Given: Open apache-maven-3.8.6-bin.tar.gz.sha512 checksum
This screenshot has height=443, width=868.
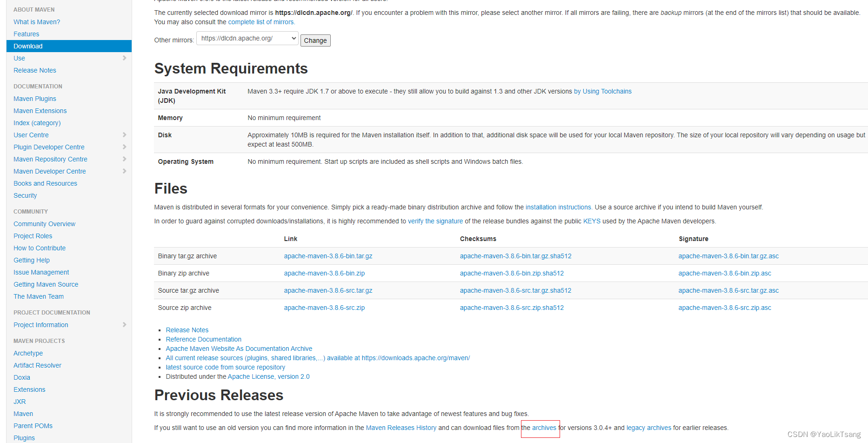Looking at the screenshot, I should pos(516,256).
